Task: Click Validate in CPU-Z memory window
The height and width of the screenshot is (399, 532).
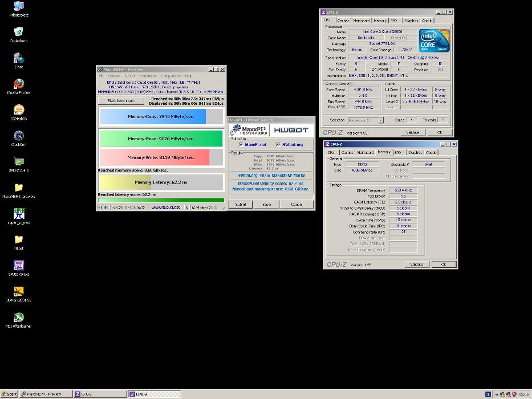Action: [417, 264]
